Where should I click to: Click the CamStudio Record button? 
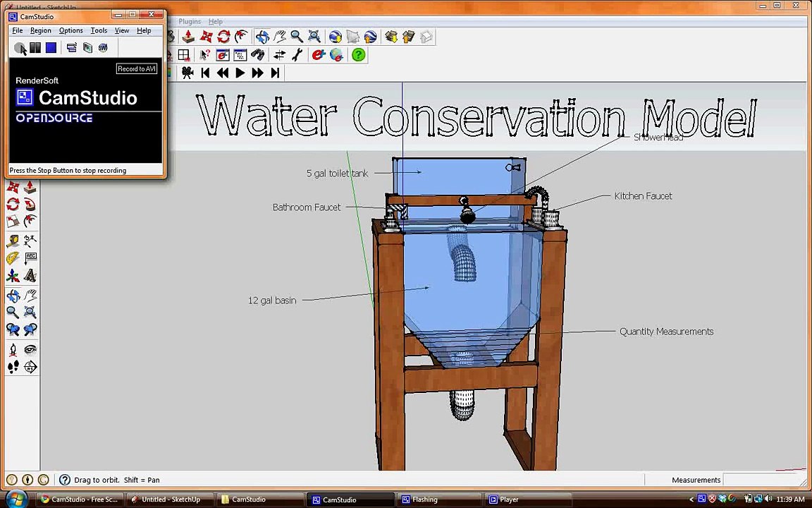(20, 48)
